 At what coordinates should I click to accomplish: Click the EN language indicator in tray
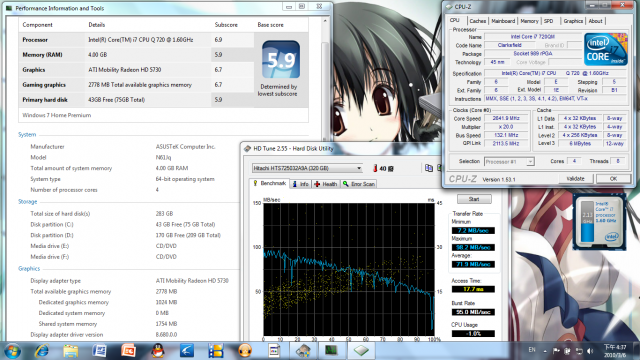[532, 350]
